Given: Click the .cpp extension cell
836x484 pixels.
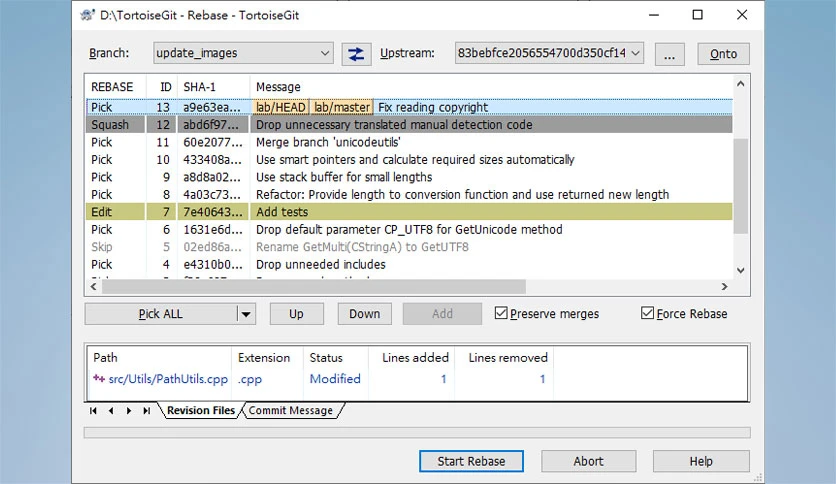Looking at the screenshot, I should [x=250, y=379].
